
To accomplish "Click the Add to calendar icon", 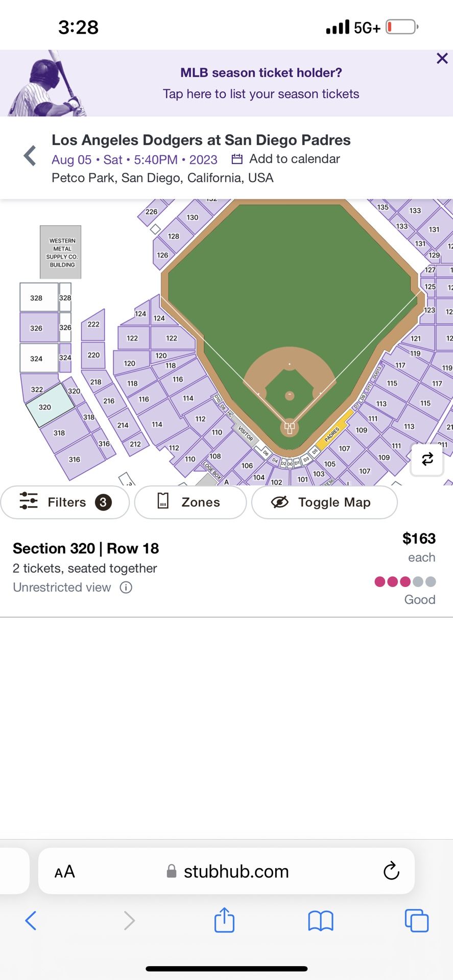I will (237, 159).
